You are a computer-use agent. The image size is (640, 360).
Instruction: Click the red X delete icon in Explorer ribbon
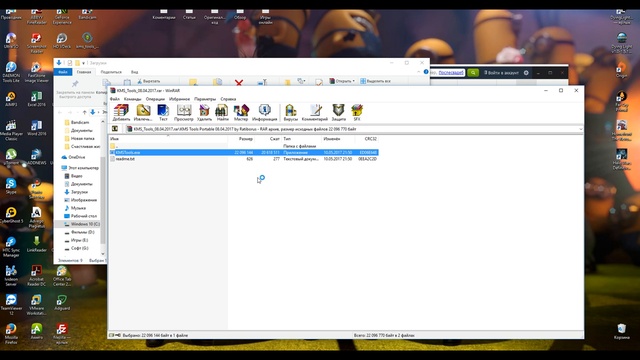(x=239, y=82)
